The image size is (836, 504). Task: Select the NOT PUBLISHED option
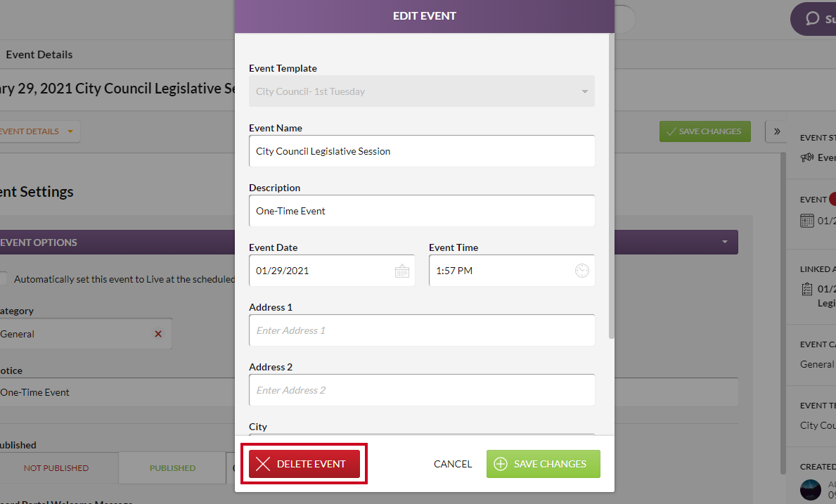(56, 467)
